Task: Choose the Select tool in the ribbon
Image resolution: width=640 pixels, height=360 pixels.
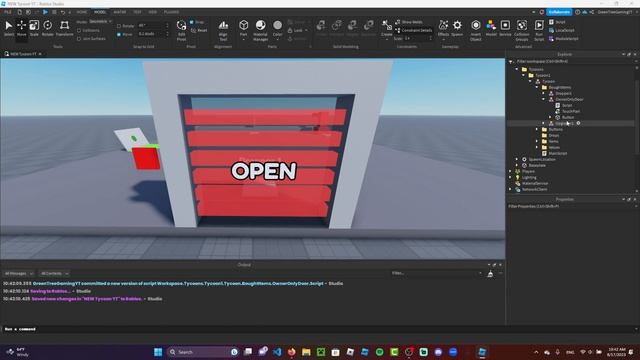Action: (x=9, y=28)
